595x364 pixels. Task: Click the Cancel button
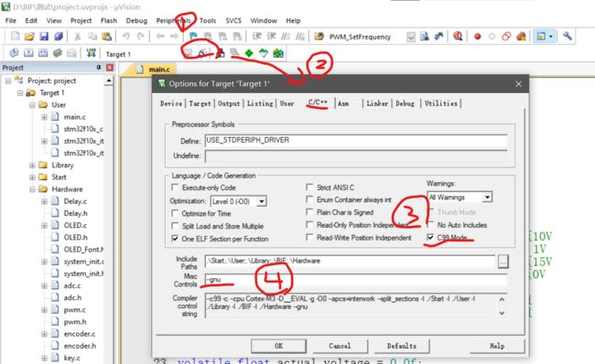click(340, 346)
